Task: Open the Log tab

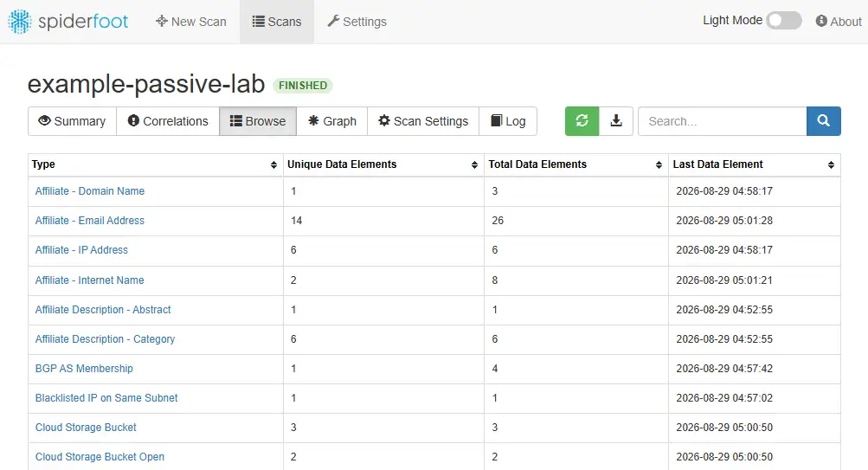Action: (x=508, y=121)
